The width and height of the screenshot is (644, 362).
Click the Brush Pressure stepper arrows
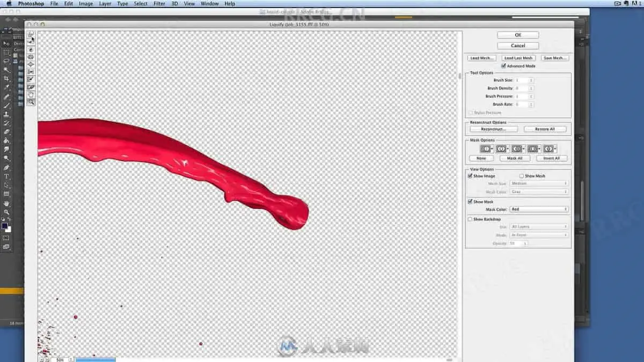[x=531, y=96]
